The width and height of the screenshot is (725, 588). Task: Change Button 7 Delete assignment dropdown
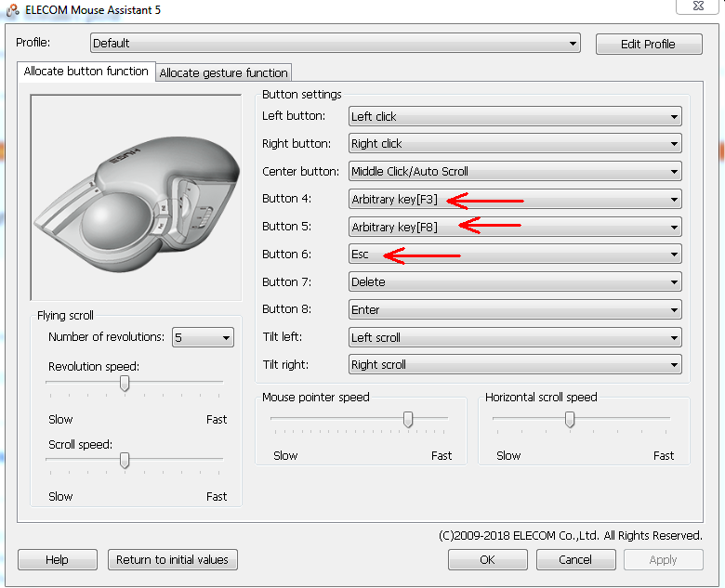click(x=515, y=282)
